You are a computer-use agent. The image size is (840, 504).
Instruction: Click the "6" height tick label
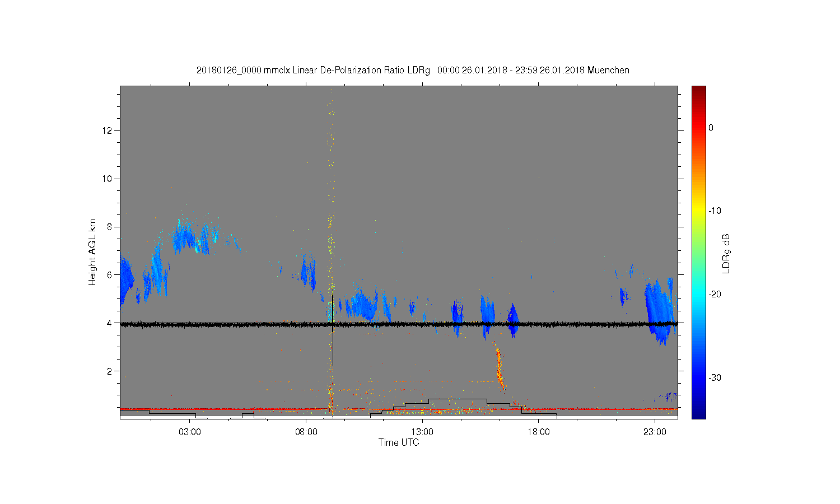coord(111,275)
